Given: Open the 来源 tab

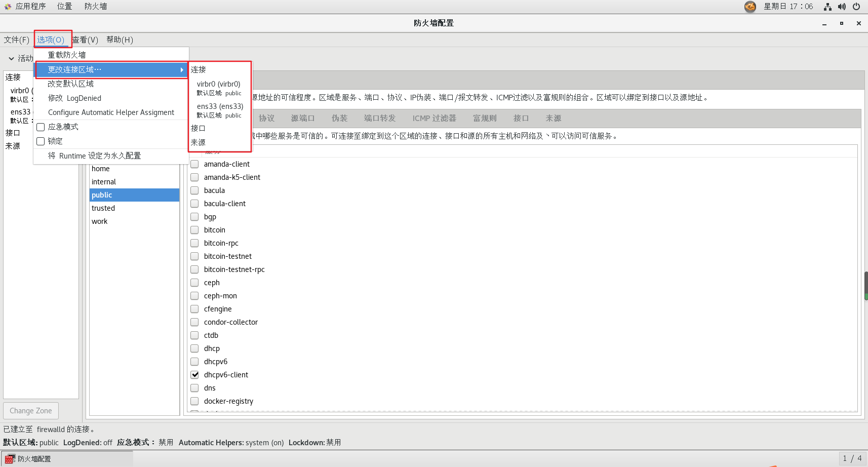Looking at the screenshot, I should [x=553, y=118].
